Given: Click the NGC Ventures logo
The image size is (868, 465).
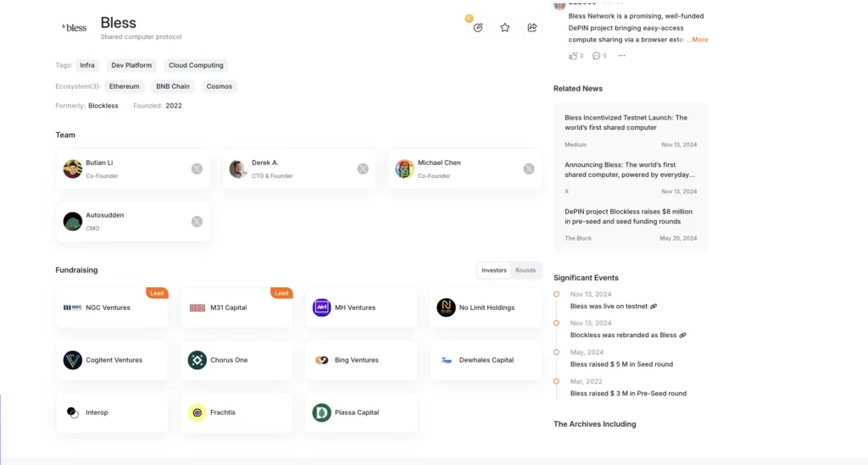Looking at the screenshot, I should (x=73, y=307).
